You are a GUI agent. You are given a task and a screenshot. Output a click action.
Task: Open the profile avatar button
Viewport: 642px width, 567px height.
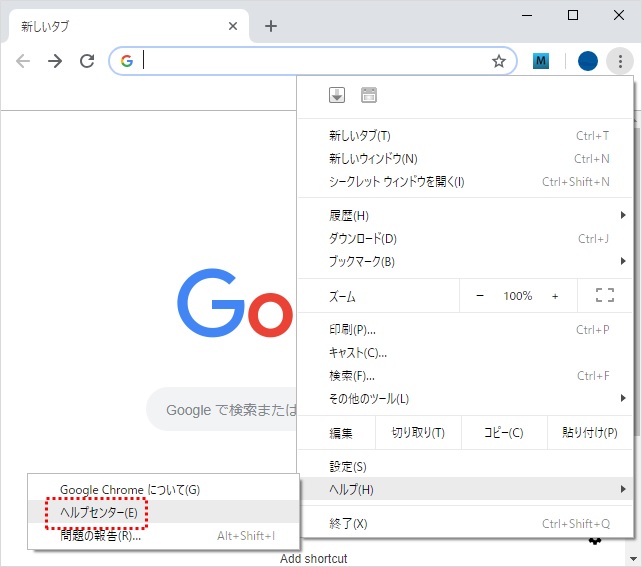click(588, 61)
